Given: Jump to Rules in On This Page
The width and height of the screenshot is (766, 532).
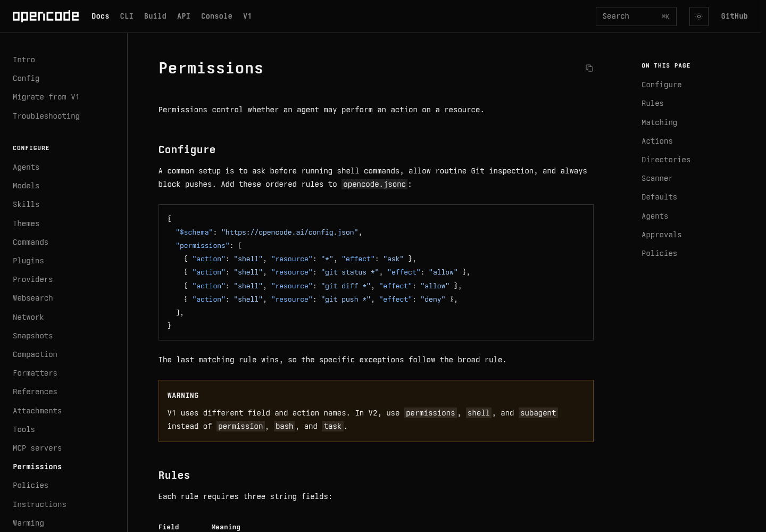Looking at the screenshot, I should [x=653, y=103].
